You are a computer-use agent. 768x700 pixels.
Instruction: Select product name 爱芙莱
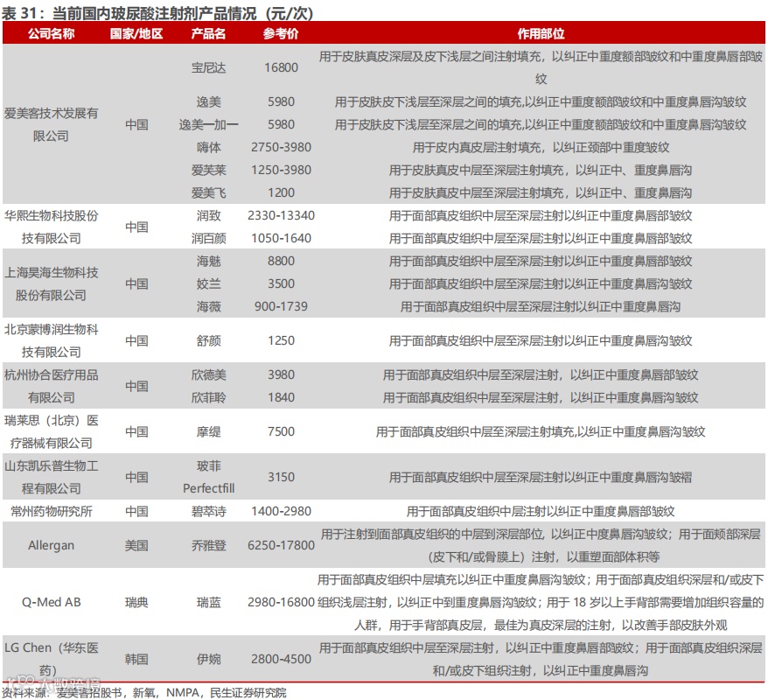click(209, 170)
